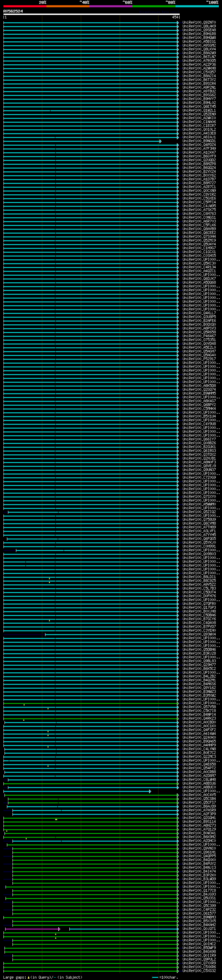Select the UniRef100_B2VXZ4 label

pyautogui.click(x=199, y=172)
